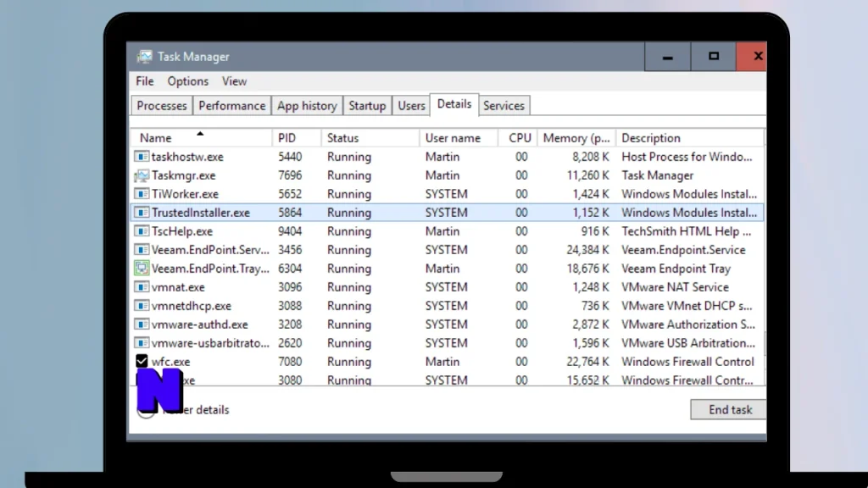Close the Task Manager window

click(x=752, y=57)
